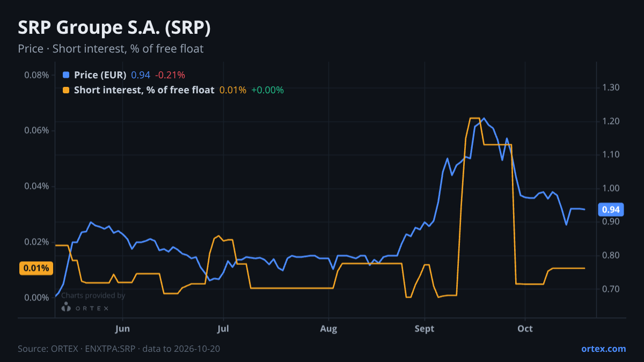Viewport: 644px width, 362px height.
Task: Click the Oct x-axis label
Action: click(x=525, y=328)
